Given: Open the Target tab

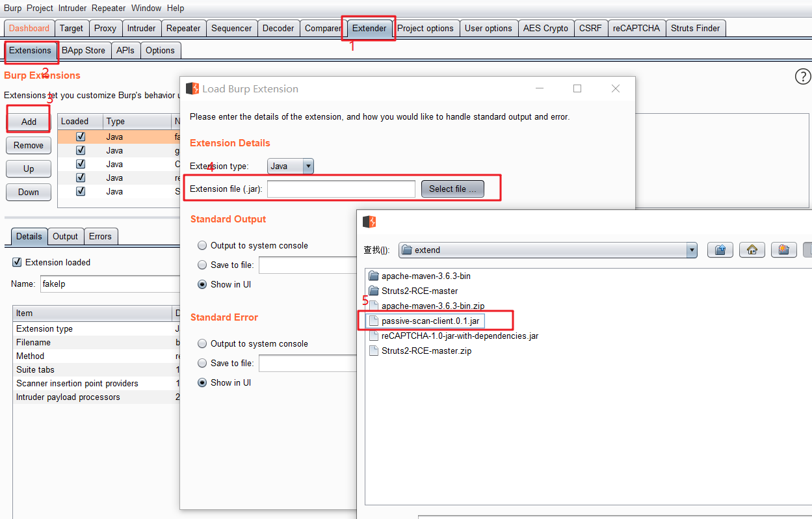Looking at the screenshot, I should click(72, 28).
